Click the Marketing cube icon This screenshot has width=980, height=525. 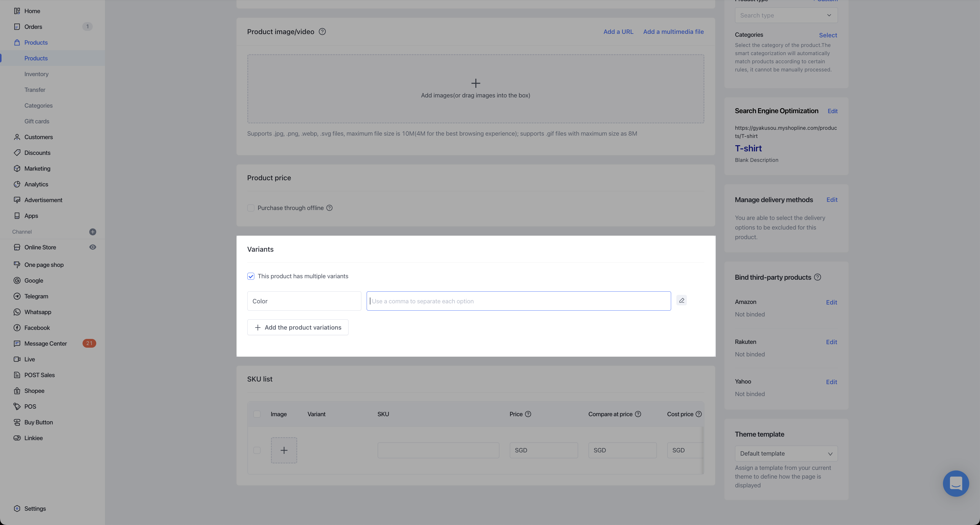[x=17, y=169]
